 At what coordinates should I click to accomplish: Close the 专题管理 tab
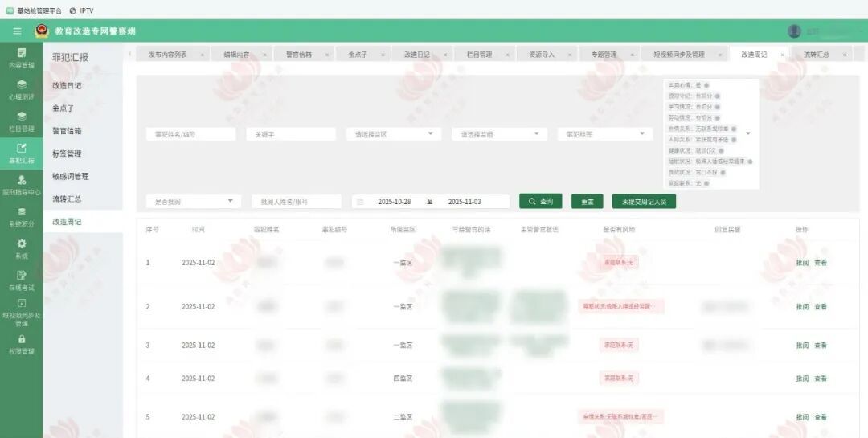[x=633, y=55]
